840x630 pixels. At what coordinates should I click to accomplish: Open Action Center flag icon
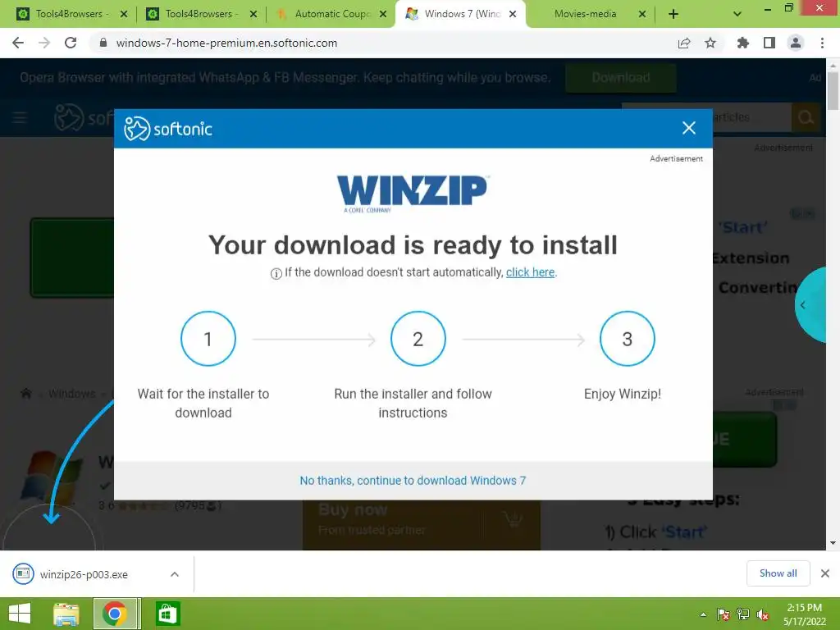click(724, 614)
